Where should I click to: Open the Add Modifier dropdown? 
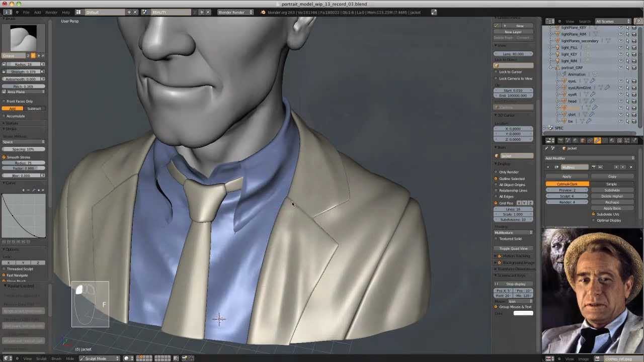pos(591,158)
